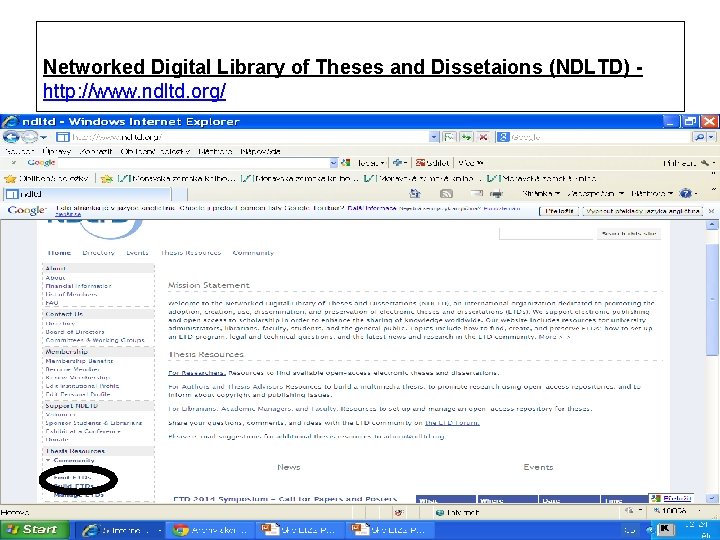Open the Thesis Resources item in the top navigation
The image size is (720, 540).
click(x=191, y=253)
